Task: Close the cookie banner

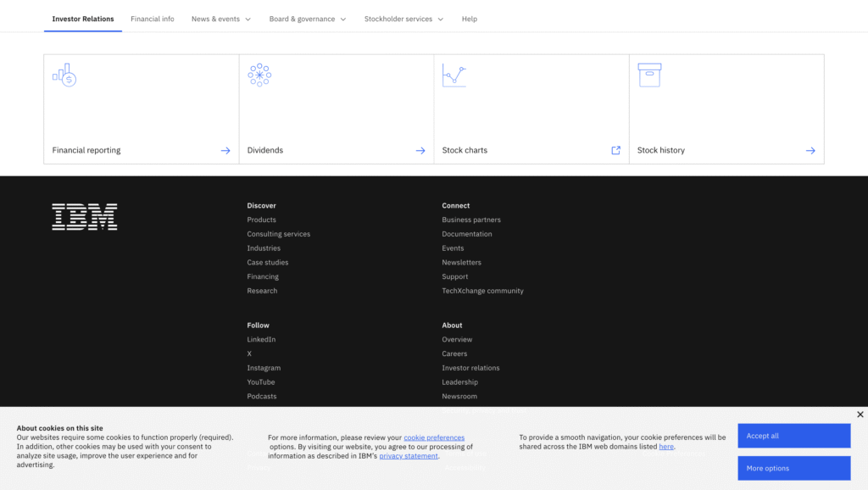Action: click(860, 415)
